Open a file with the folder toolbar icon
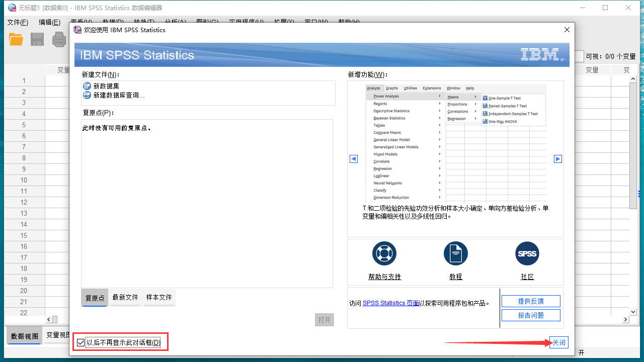Image resolution: width=644 pixels, height=362 pixels. click(x=16, y=39)
